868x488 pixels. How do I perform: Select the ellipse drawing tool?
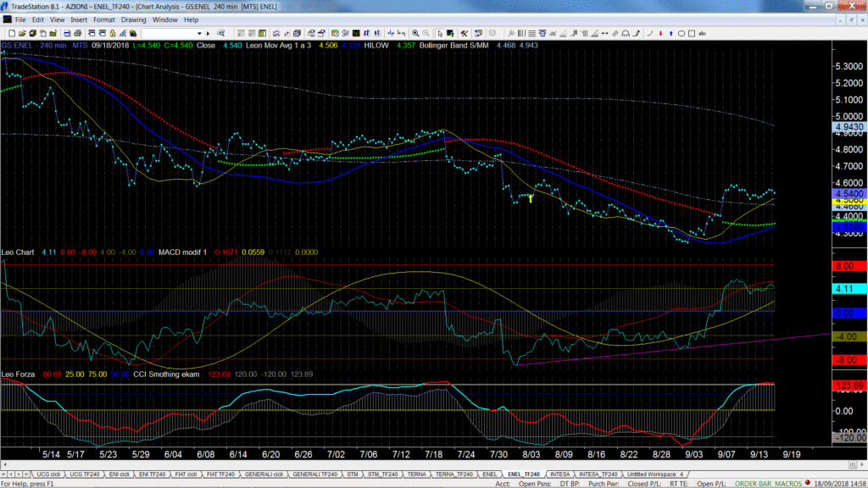tap(682, 33)
